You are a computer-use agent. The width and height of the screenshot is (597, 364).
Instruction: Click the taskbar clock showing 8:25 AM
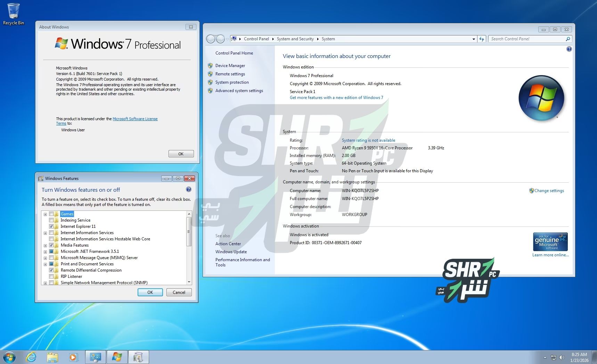click(x=579, y=357)
